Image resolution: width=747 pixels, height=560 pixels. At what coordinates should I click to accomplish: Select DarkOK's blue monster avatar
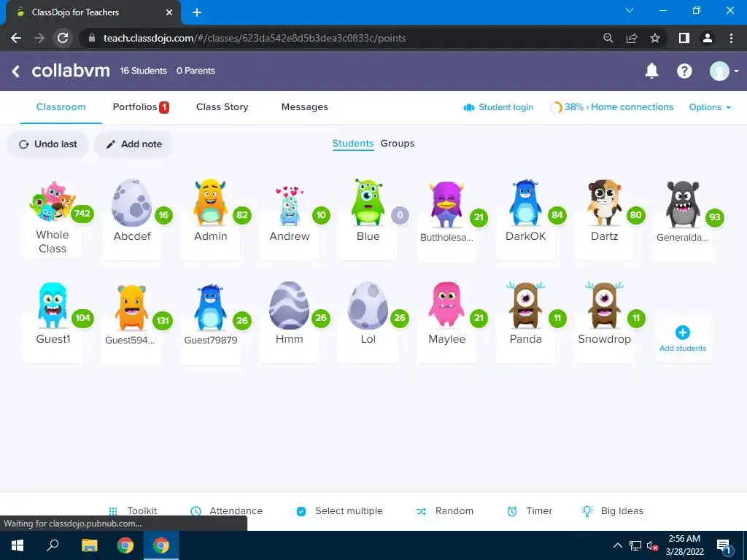[525, 202]
